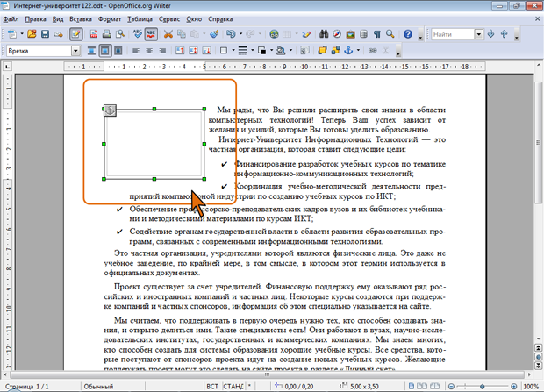Click the Format Paintbrush icon

coord(213,34)
